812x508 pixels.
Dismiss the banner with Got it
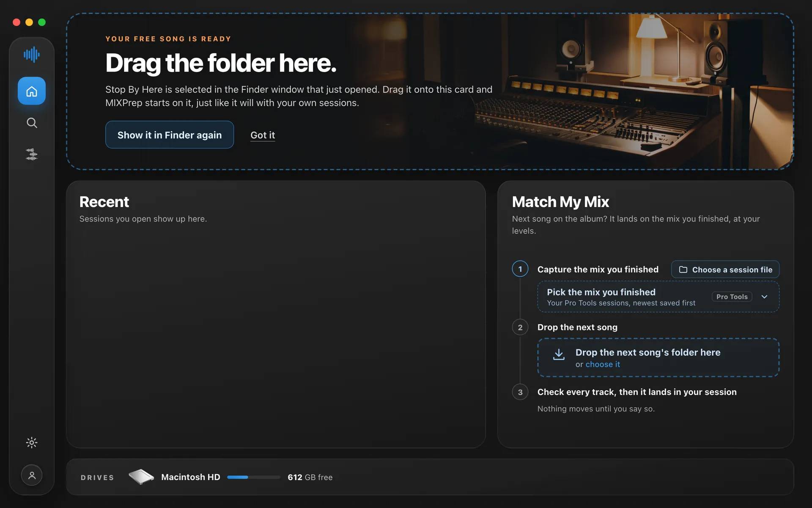pos(263,135)
